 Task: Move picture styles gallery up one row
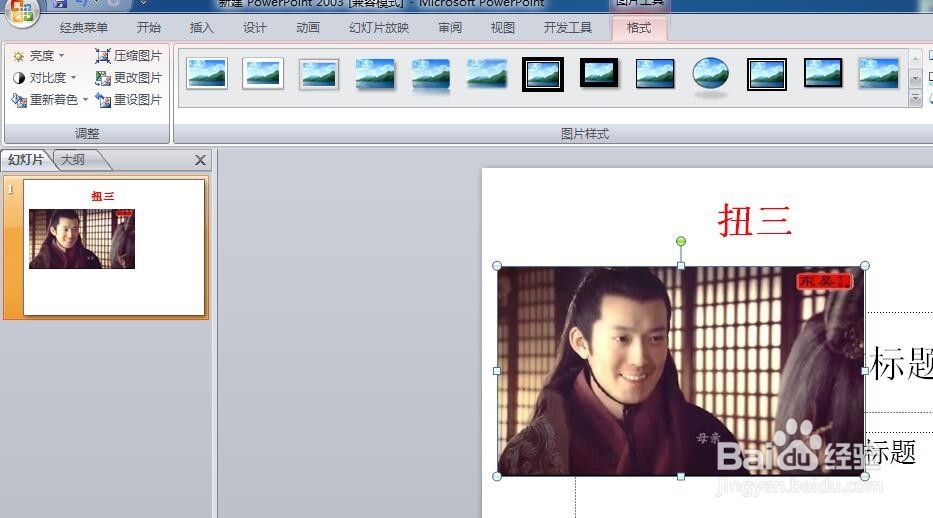pos(916,58)
